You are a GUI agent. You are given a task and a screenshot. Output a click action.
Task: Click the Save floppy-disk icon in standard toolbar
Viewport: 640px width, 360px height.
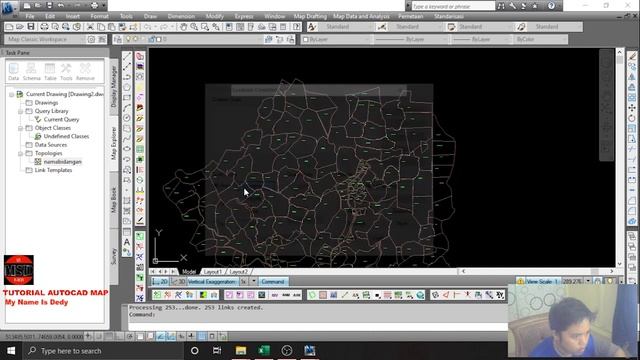pyautogui.click(x=31, y=27)
